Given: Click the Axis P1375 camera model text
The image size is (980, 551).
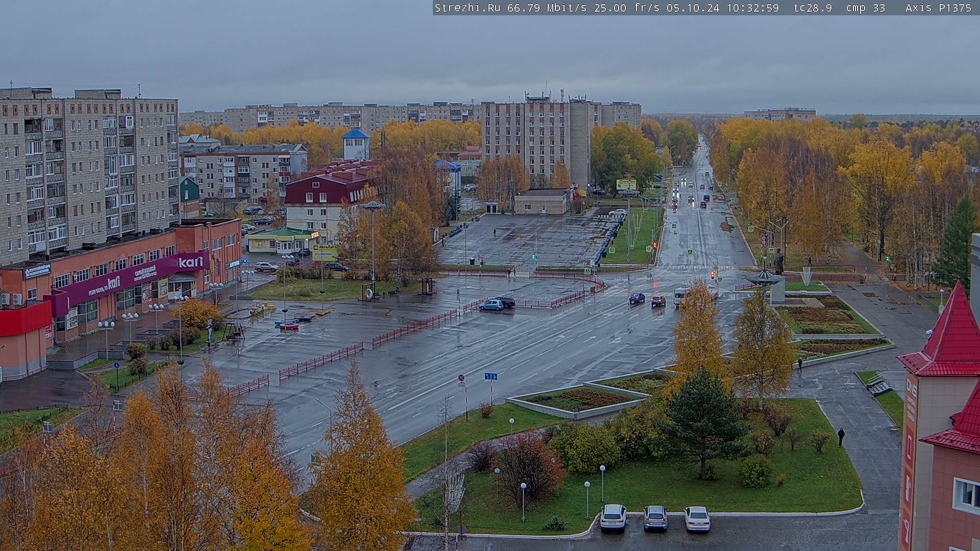Looking at the screenshot, I should (939, 8).
